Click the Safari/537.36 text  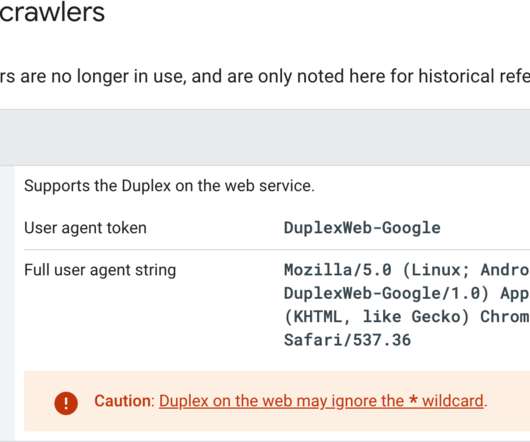coord(347,340)
